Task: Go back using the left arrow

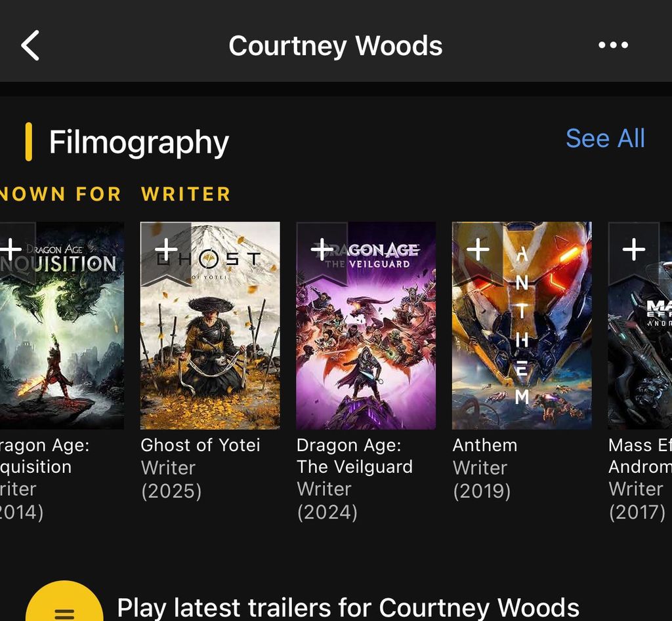Action: tap(30, 45)
